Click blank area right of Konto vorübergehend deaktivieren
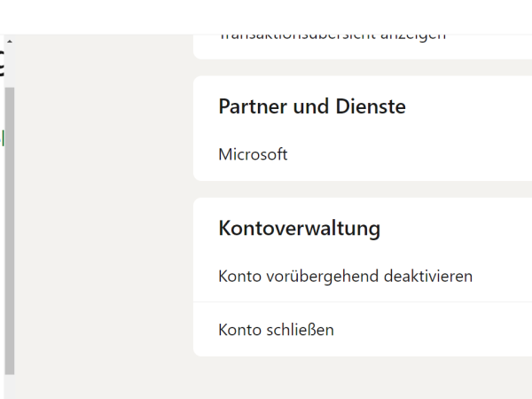 coord(502,276)
